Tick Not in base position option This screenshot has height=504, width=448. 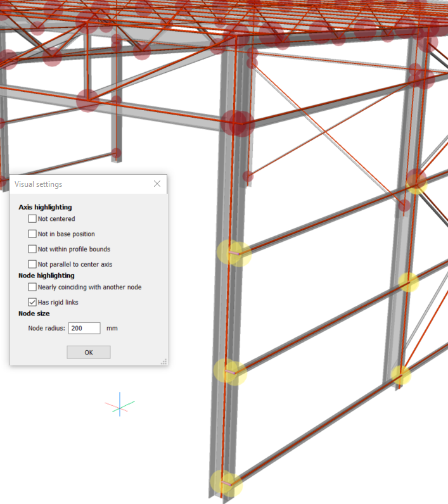[32, 234]
